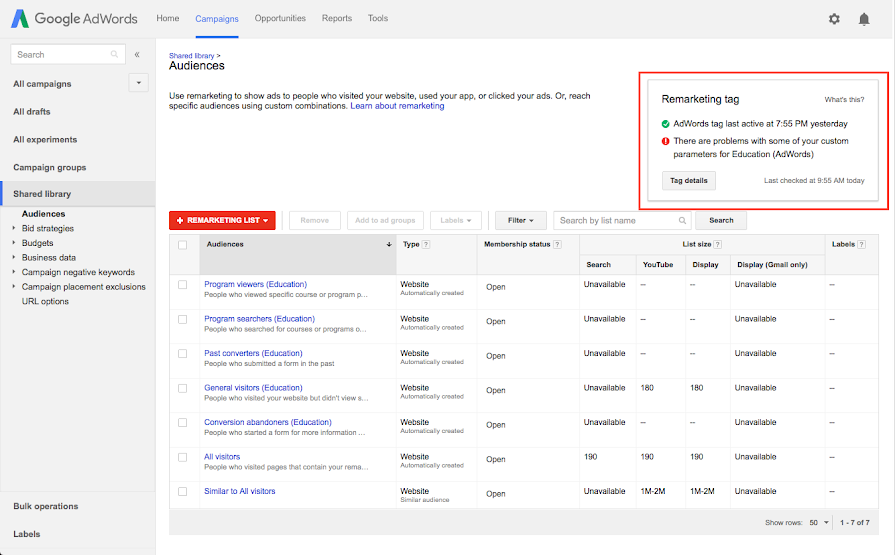Image resolution: width=895 pixels, height=555 pixels.
Task: Open the Program viewers (Education) audience
Action: click(x=256, y=284)
